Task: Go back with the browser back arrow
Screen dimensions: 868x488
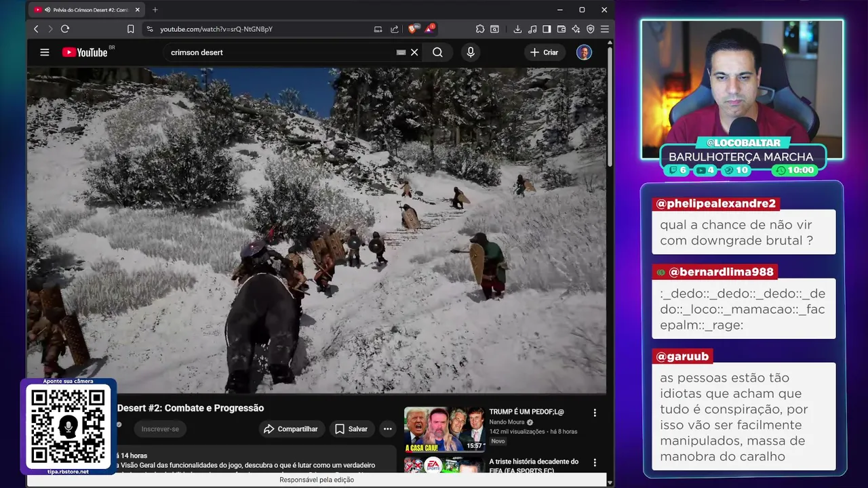Action: [36, 29]
